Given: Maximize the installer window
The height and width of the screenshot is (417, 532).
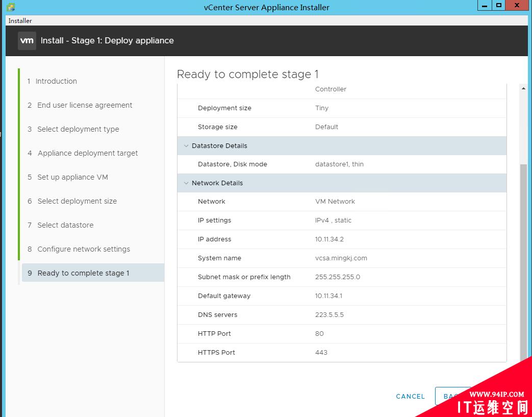Looking at the screenshot, I should pyautogui.click(x=498, y=6).
